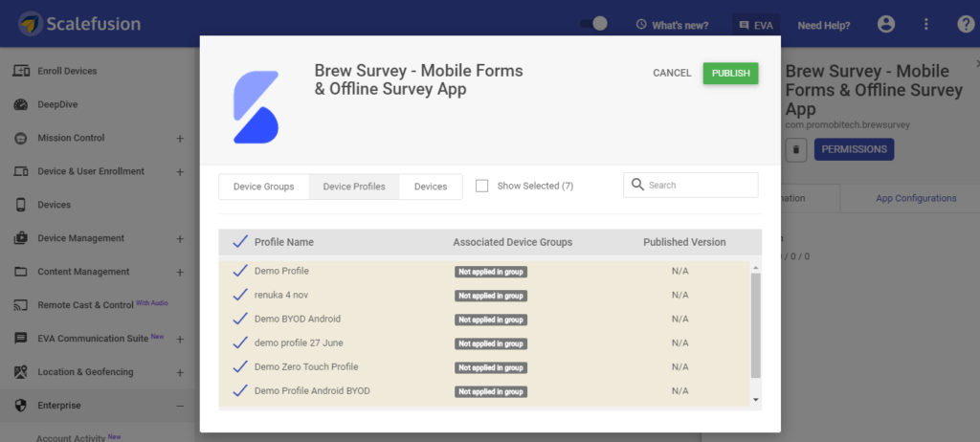Click the PERMISSIONS button
This screenshot has width=980, height=442.
854,149
